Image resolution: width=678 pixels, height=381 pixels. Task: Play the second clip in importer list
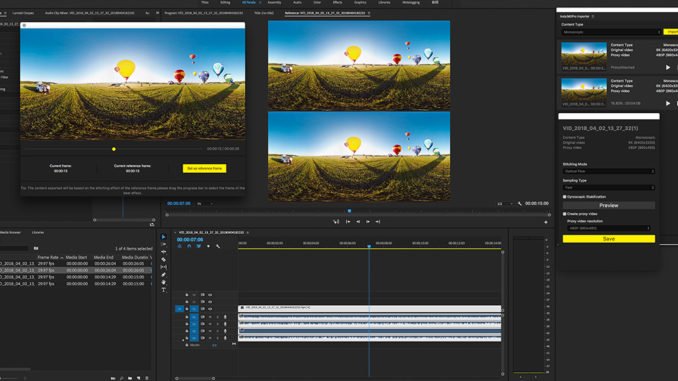coord(668,103)
